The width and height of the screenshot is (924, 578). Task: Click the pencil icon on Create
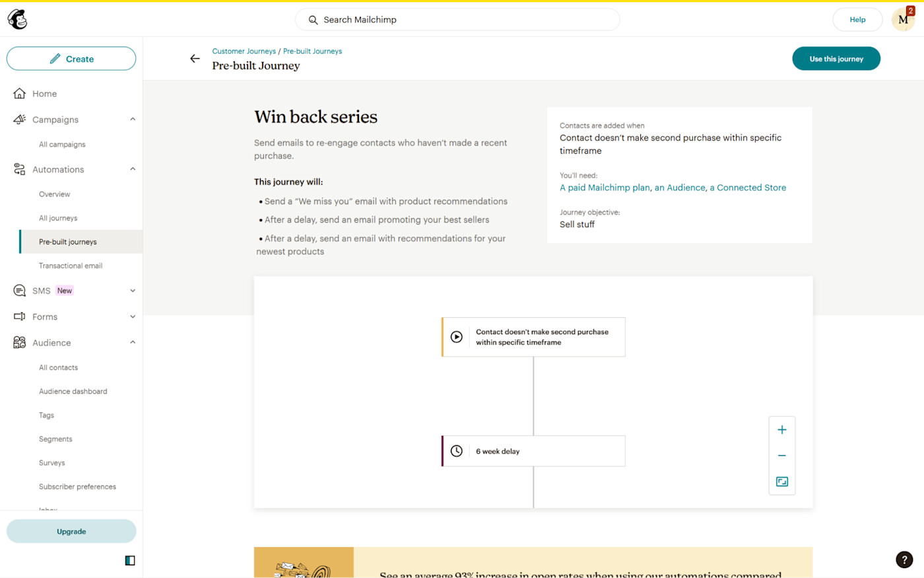(55, 59)
